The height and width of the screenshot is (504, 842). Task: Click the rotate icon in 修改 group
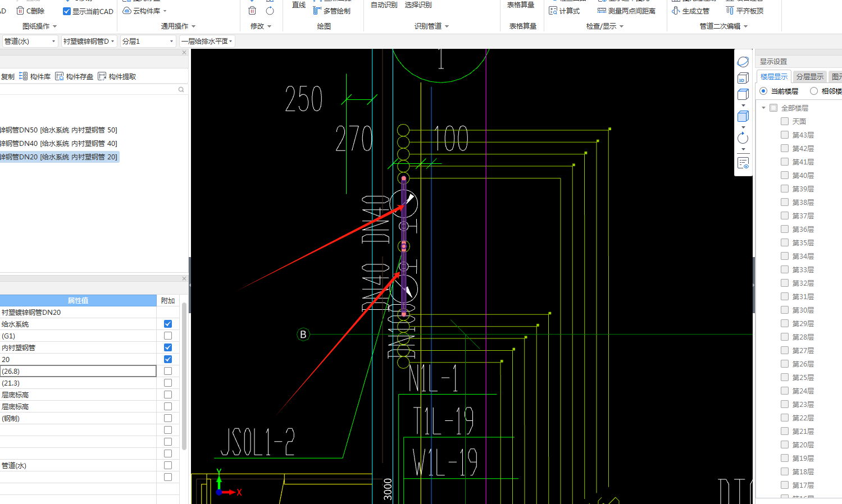point(270,11)
